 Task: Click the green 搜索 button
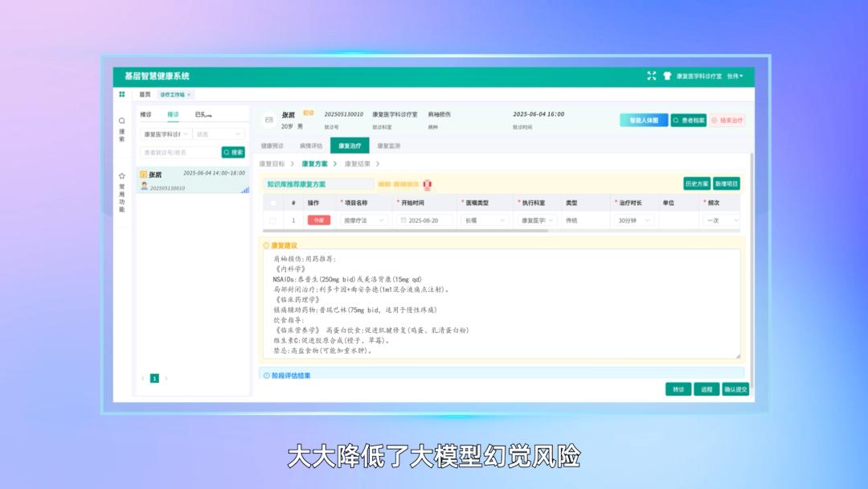[x=233, y=152]
